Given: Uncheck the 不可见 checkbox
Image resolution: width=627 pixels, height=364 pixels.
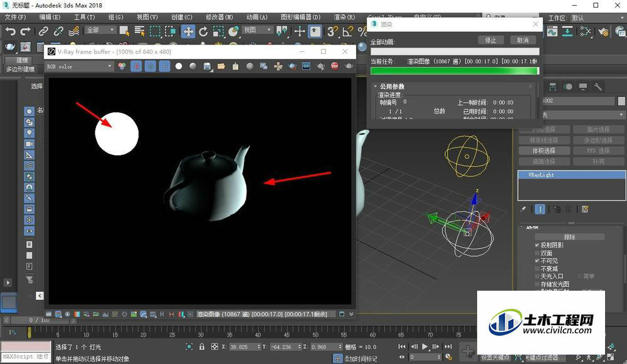Looking at the screenshot, I should tap(537, 261).
